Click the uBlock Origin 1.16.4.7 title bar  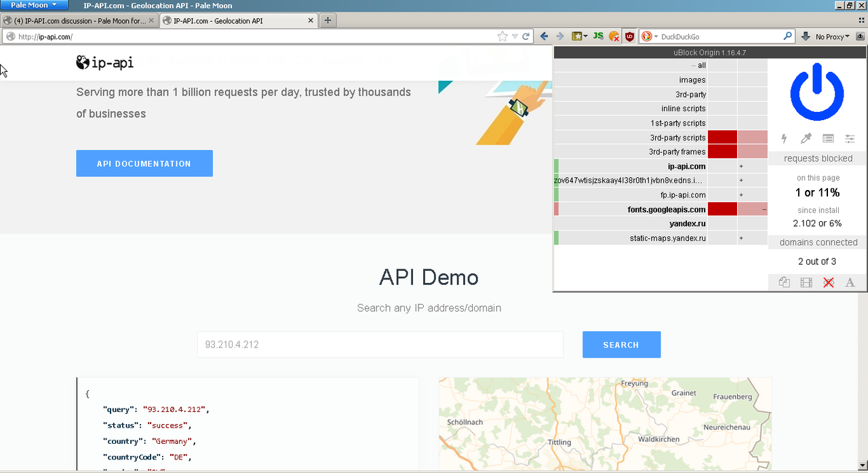point(710,52)
